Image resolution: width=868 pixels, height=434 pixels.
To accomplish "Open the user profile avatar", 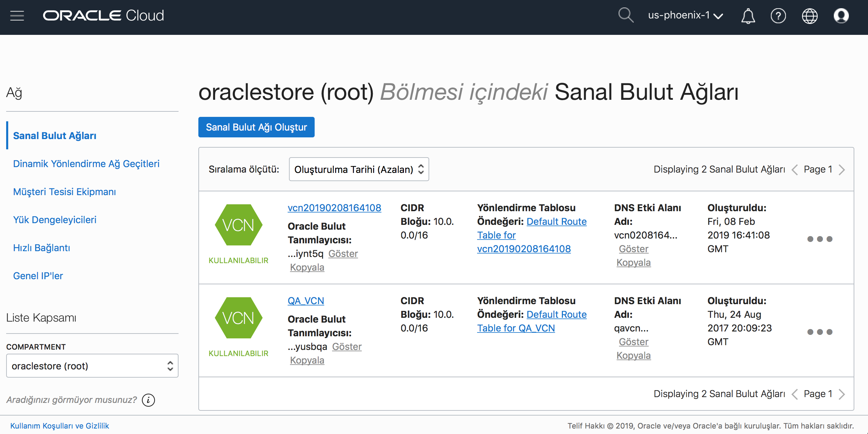I will click(x=841, y=16).
